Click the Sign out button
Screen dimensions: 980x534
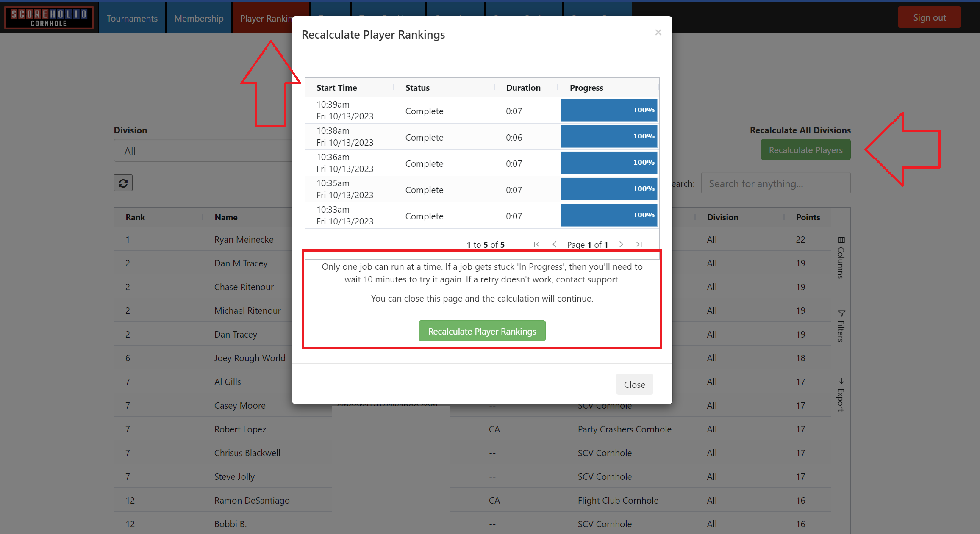[929, 17]
